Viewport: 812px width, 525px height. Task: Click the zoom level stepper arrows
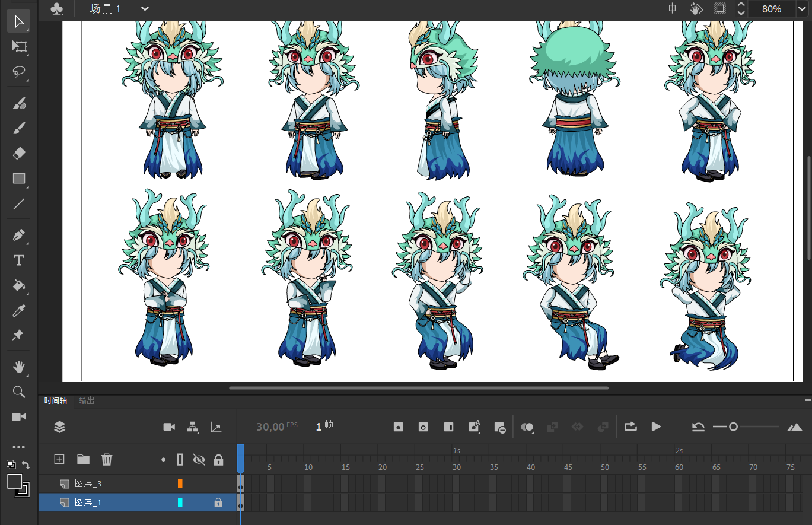(x=741, y=8)
